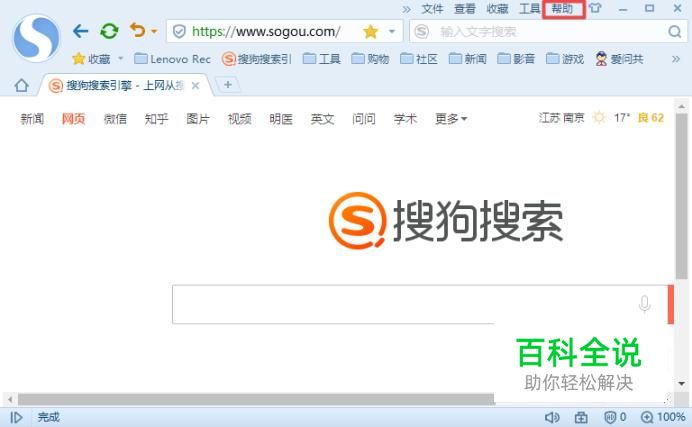Click the toolbar text search box
The image size is (692, 427).
[x=547, y=32]
